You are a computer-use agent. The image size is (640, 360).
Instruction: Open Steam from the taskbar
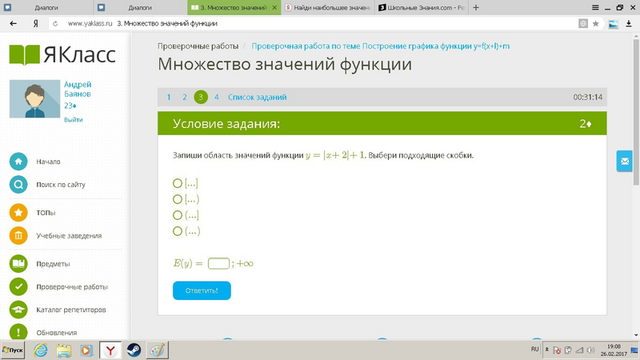coord(133,350)
